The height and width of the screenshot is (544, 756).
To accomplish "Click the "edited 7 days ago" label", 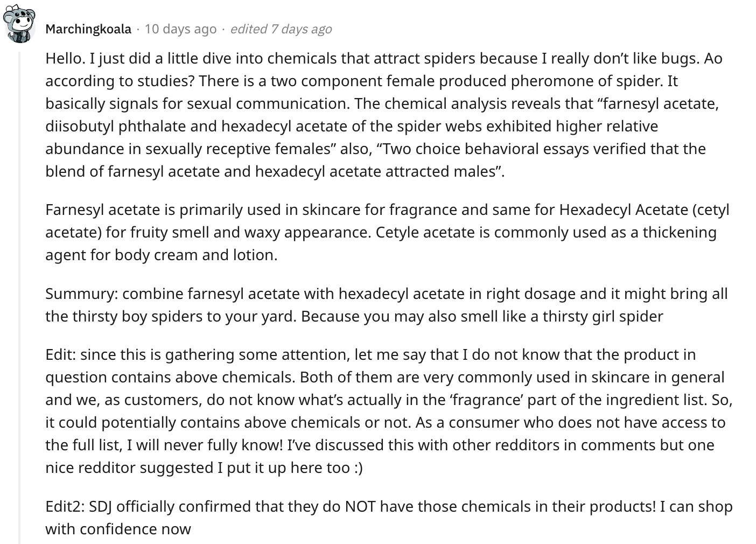I will click(x=281, y=29).
